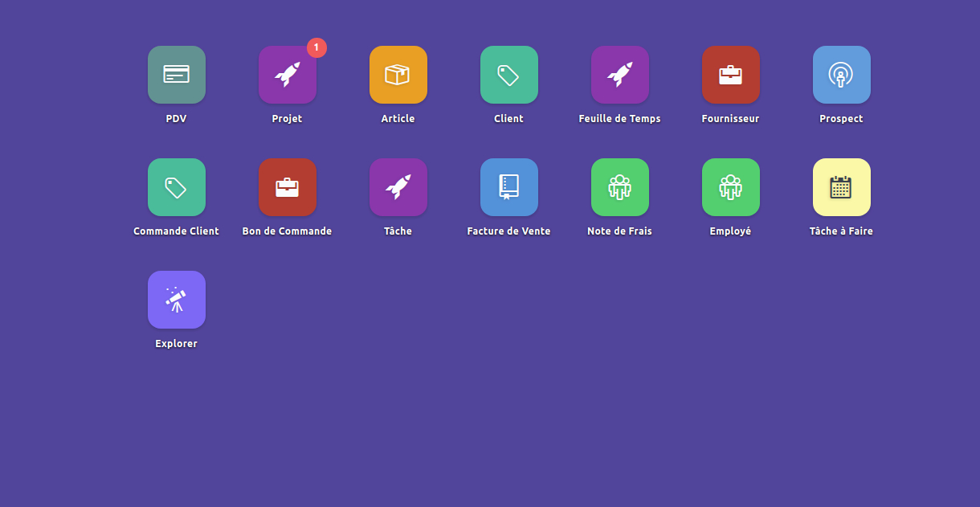
Task: Click the "Prospect" label text
Action: [x=842, y=119]
